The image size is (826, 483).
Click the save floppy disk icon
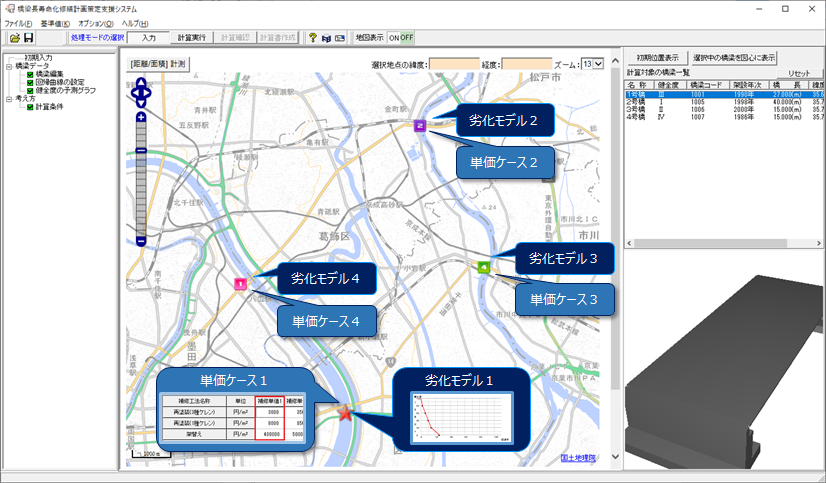click(x=28, y=38)
